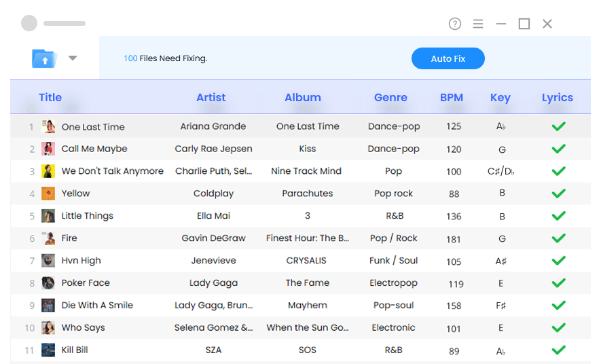Click artist Gavin DeGraw

click(x=213, y=238)
